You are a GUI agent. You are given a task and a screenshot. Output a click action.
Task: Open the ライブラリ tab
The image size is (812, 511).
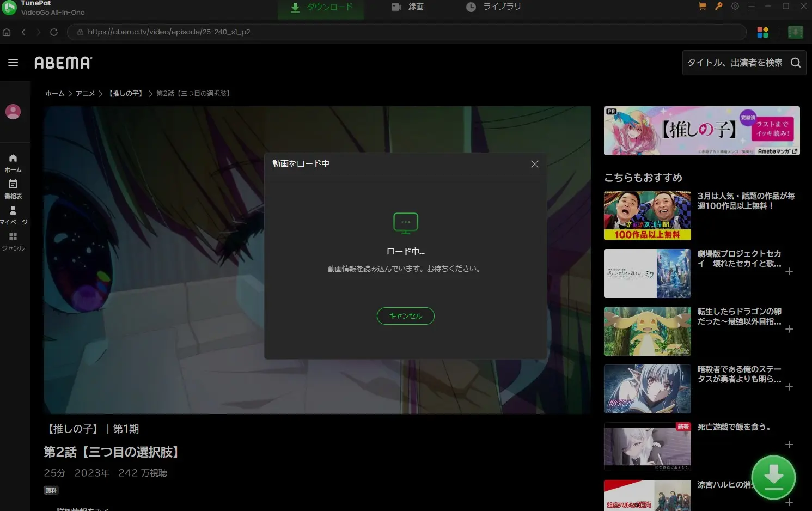point(494,7)
